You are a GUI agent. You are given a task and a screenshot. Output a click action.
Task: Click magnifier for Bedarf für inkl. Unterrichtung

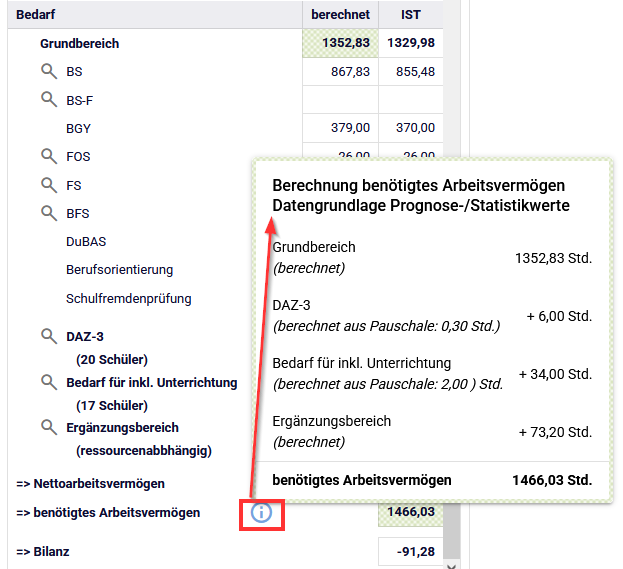[x=48, y=381]
